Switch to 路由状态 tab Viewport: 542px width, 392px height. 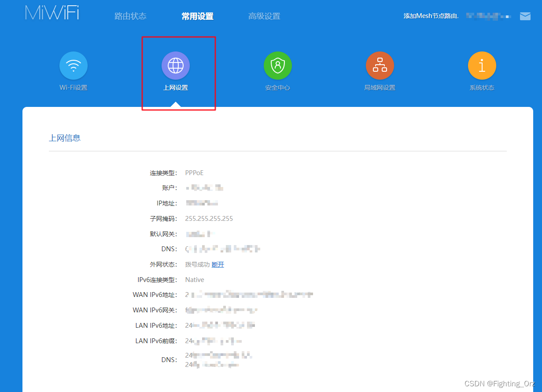tap(130, 16)
